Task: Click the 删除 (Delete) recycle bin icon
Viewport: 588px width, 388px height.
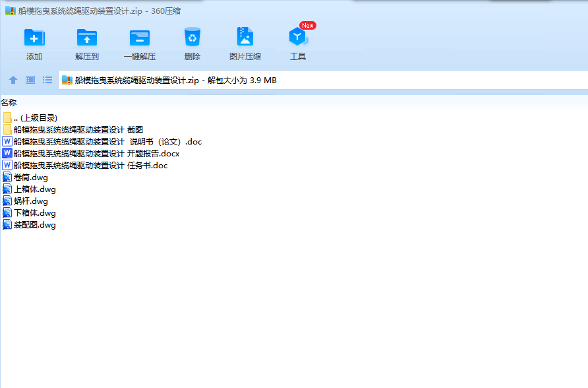Action: click(192, 37)
